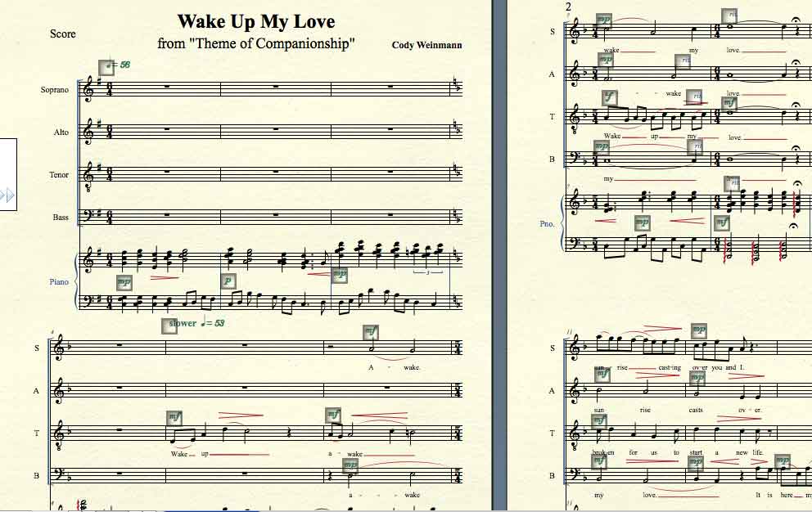Select rit. marking above tenor staff, page 2
This screenshot has width=812, height=512.
694,97
